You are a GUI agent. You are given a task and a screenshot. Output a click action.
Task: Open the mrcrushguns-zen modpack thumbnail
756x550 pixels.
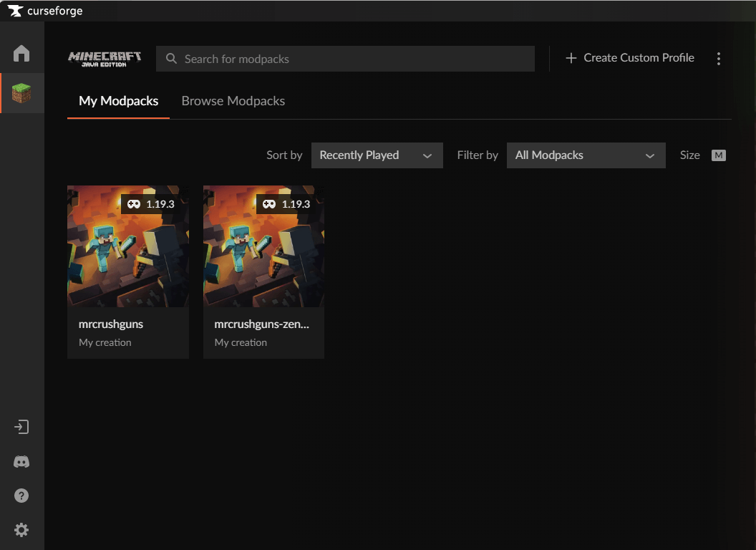[x=263, y=246]
